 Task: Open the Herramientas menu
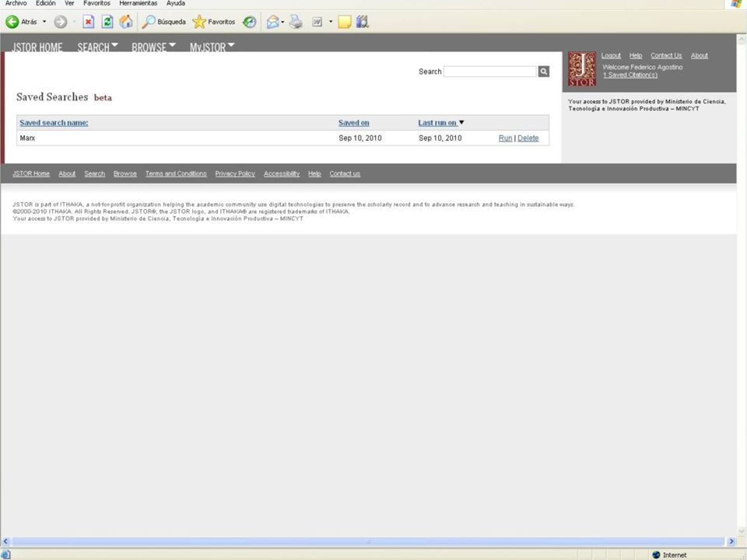pyautogui.click(x=139, y=3)
